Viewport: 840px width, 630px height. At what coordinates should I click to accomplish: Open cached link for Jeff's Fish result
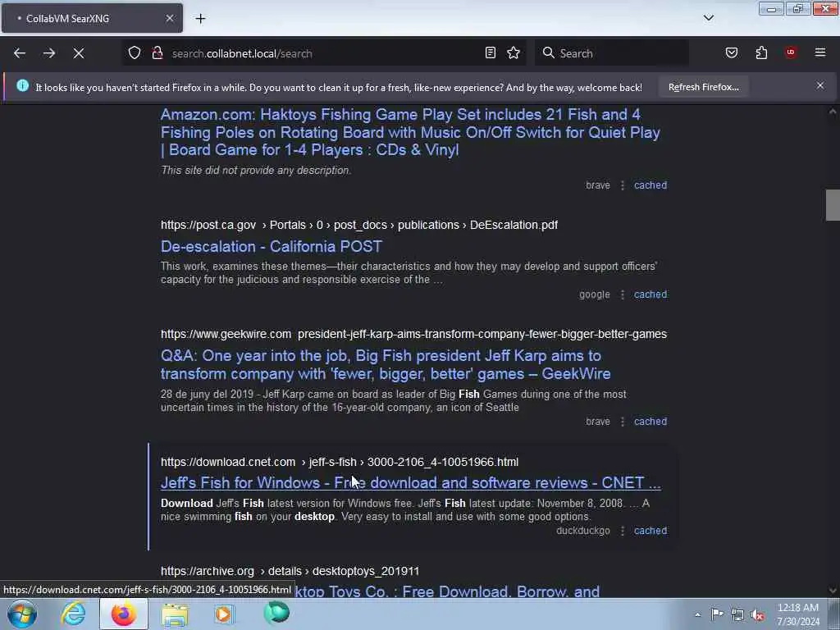[x=651, y=531]
